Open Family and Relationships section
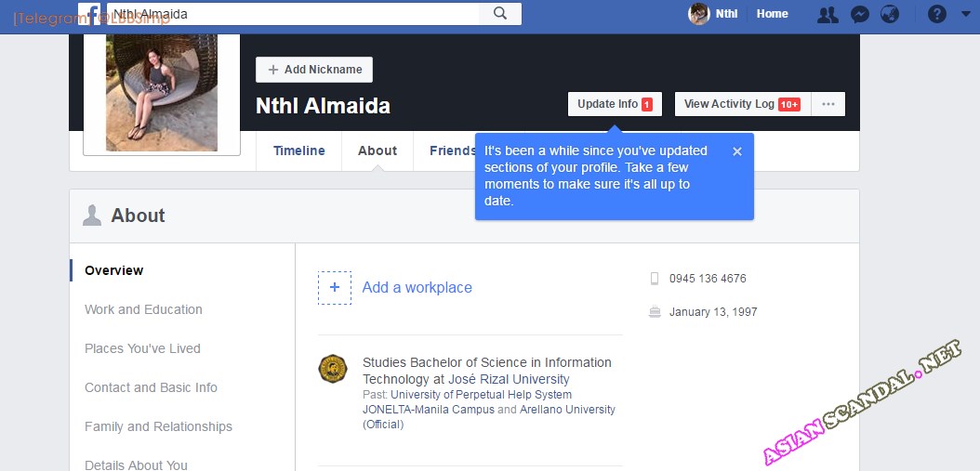980x471 pixels. click(x=158, y=426)
